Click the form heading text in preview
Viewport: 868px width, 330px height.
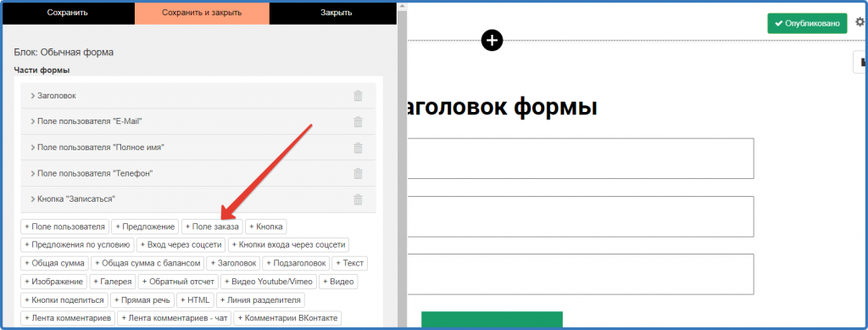[x=502, y=107]
